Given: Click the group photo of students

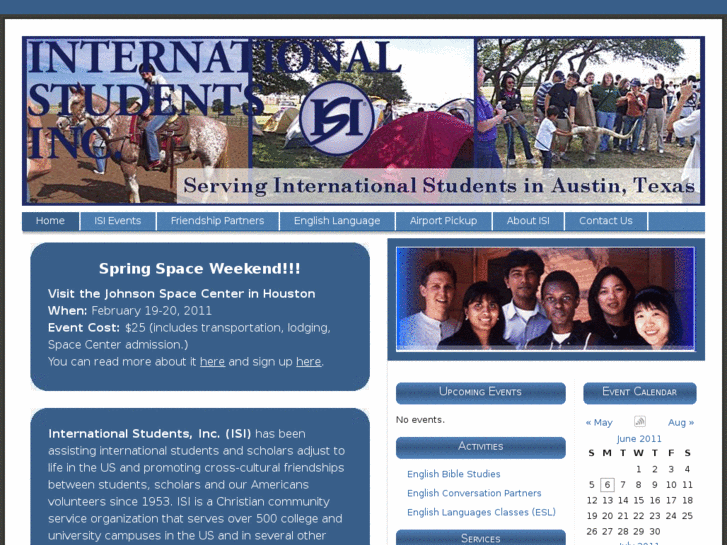Looking at the screenshot, I should tap(546, 299).
